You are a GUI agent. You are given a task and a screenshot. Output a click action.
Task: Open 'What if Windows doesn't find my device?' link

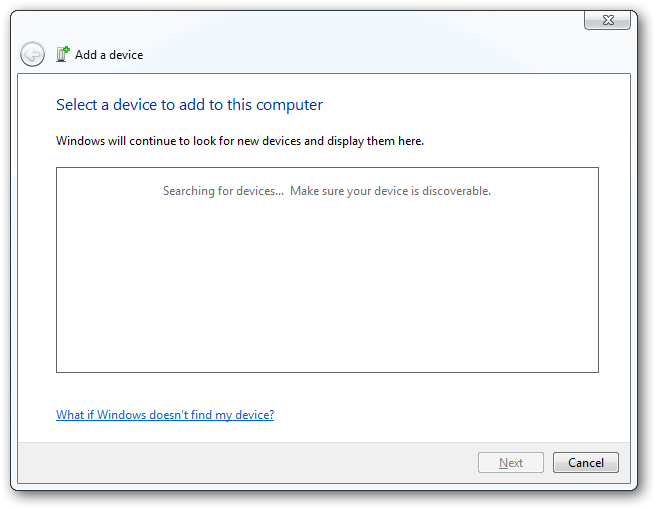pyautogui.click(x=165, y=415)
